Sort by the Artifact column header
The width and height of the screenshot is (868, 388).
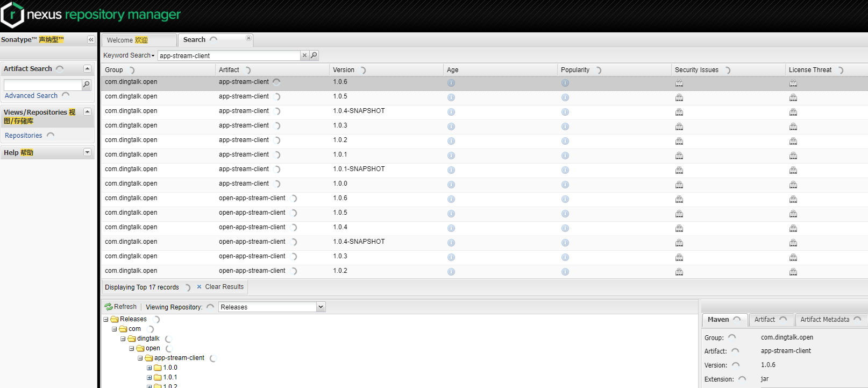pos(272,70)
